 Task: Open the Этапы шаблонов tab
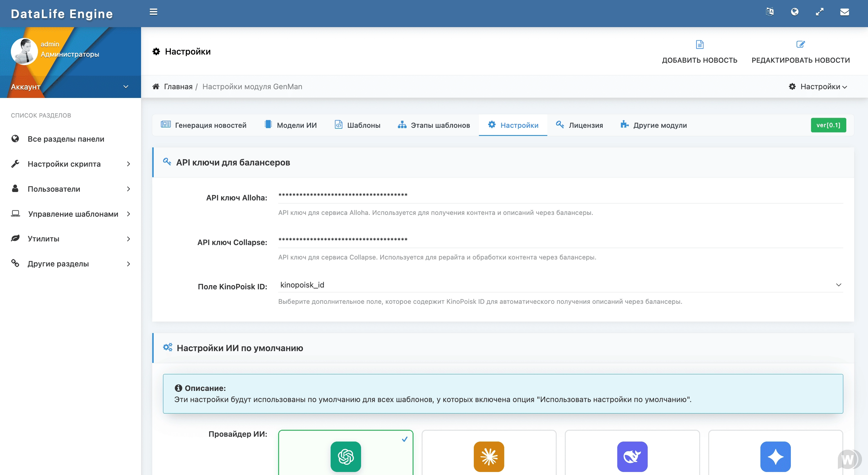(x=434, y=125)
